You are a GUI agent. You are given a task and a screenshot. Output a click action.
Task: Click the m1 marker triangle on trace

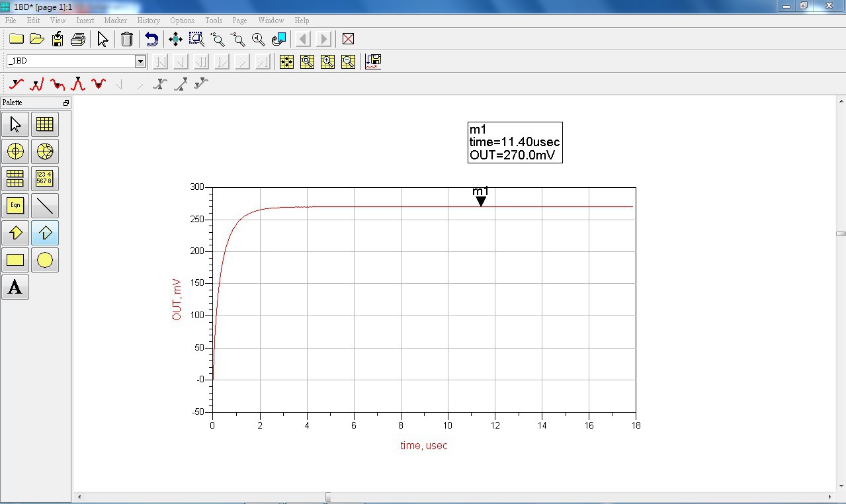pos(481,202)
